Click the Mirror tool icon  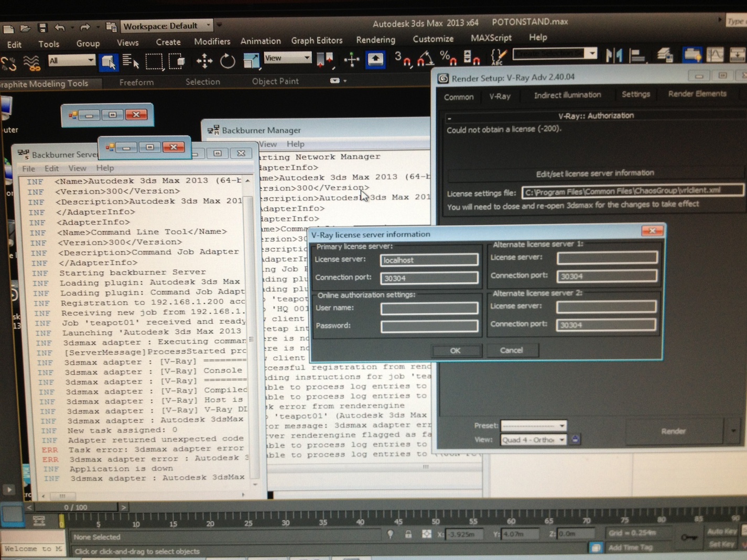point(613,54)
